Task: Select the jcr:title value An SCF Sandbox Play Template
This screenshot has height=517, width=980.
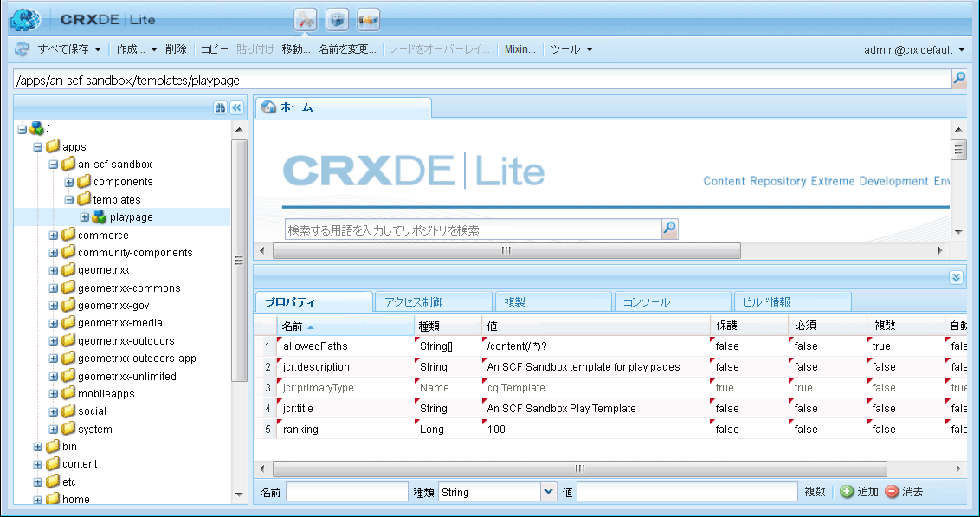Action: 561,408
